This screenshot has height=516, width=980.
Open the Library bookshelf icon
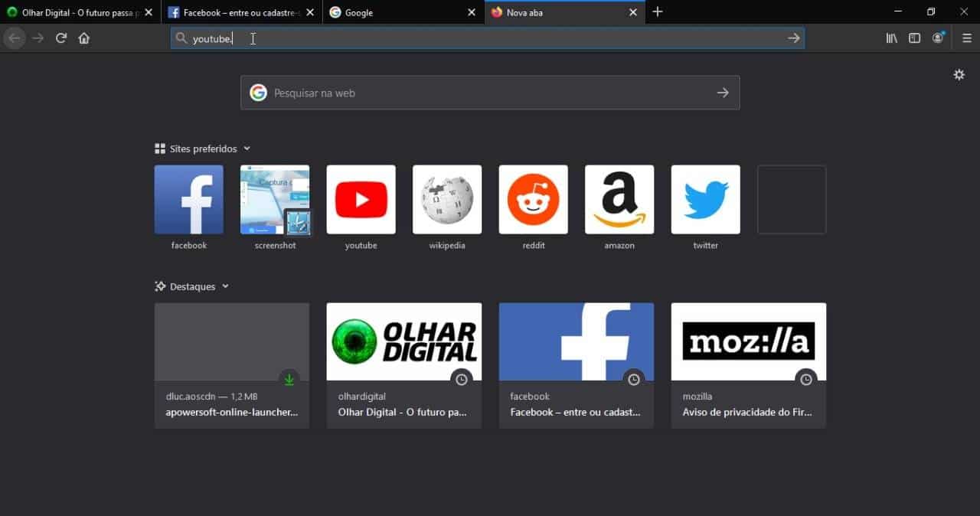click(x=892, y=38)
